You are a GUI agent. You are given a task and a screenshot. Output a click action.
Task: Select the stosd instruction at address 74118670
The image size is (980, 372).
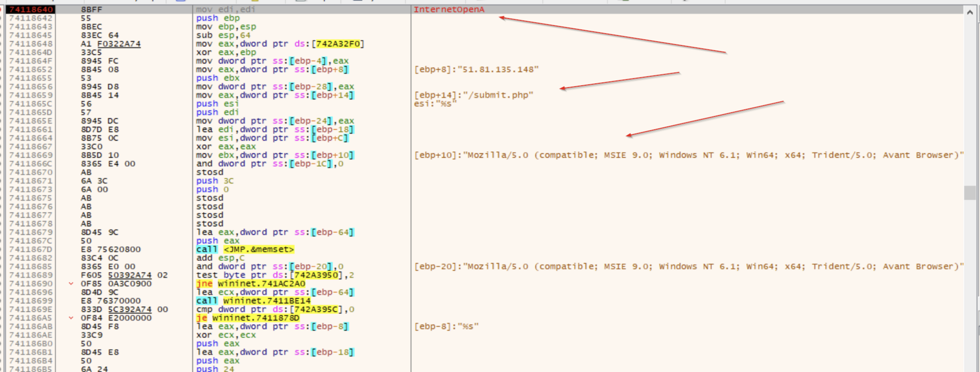click(x=210, y=172)
